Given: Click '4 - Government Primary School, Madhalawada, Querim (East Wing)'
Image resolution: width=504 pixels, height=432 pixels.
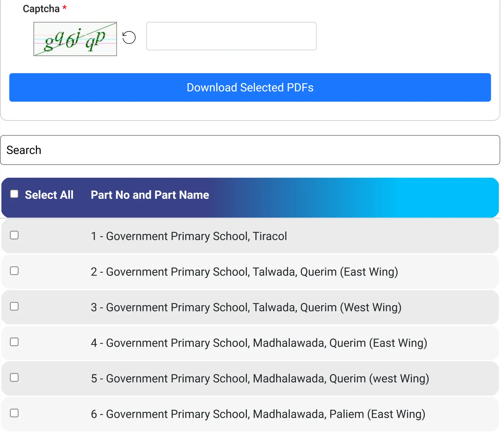Looking at the screenshot, I should [x=259, y=343].
